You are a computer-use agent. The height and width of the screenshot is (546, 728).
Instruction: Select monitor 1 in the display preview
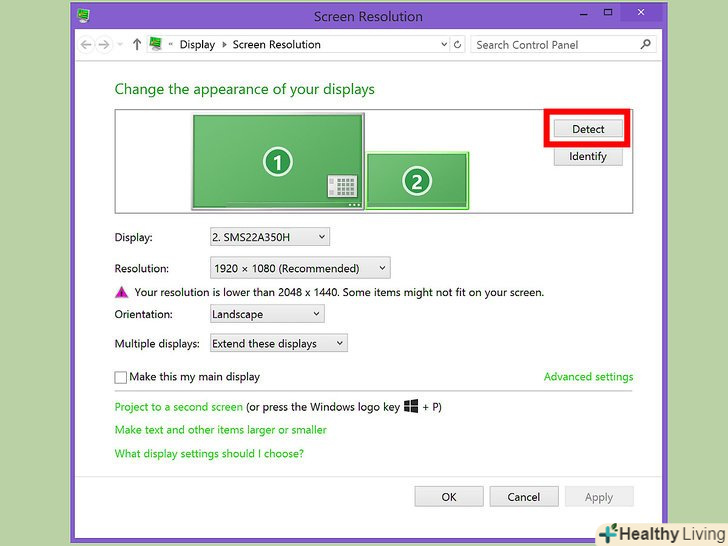278,161
